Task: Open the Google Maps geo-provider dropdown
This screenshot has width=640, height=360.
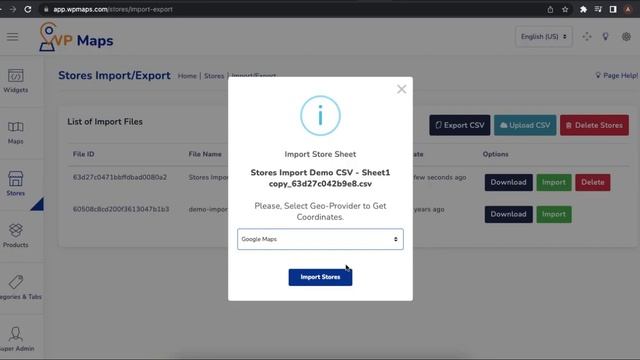Action: click(320, 239)
